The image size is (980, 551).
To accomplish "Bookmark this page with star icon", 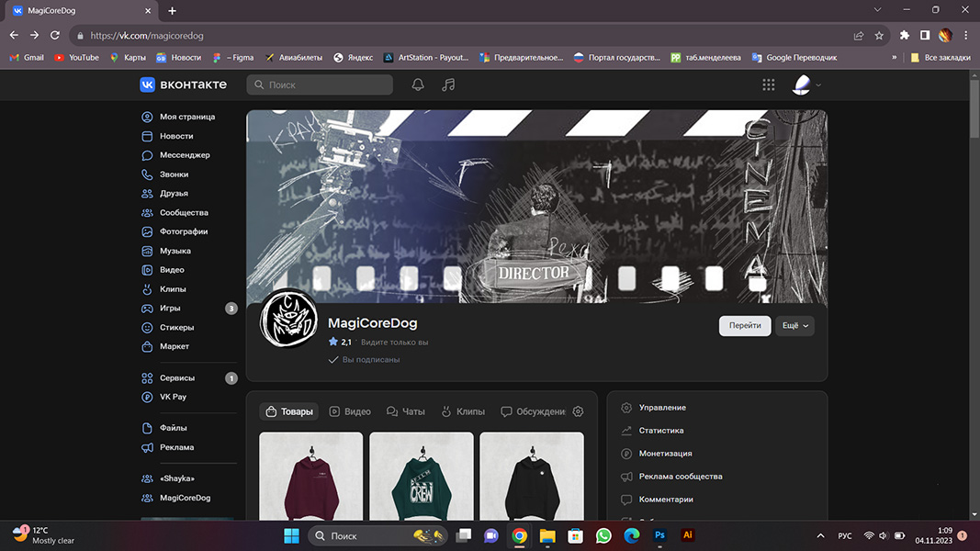I will point(879,36).
